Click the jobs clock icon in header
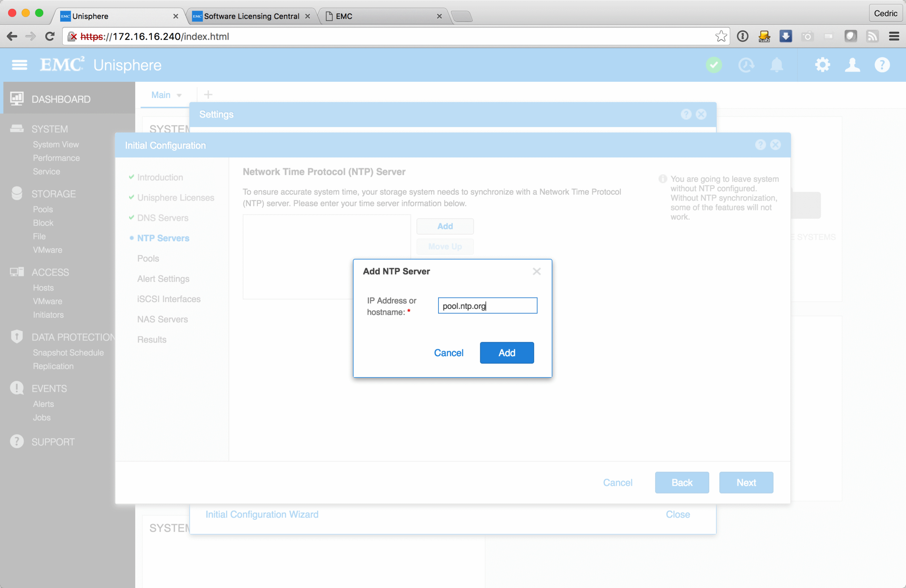 [746, 65]
